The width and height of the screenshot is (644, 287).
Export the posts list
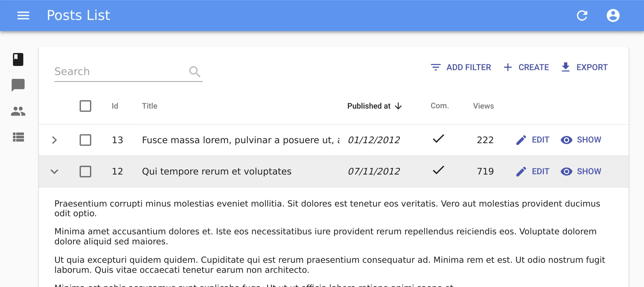click(584, 67)
